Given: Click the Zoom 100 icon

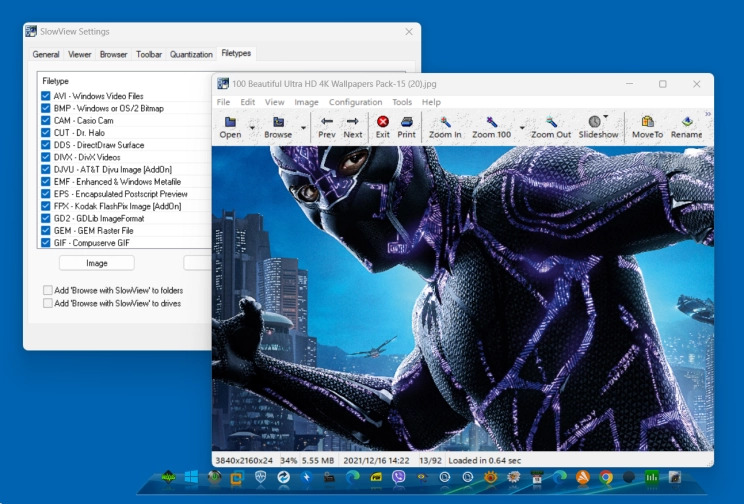Looking at the screenshot, I should (x=492, y=122).
